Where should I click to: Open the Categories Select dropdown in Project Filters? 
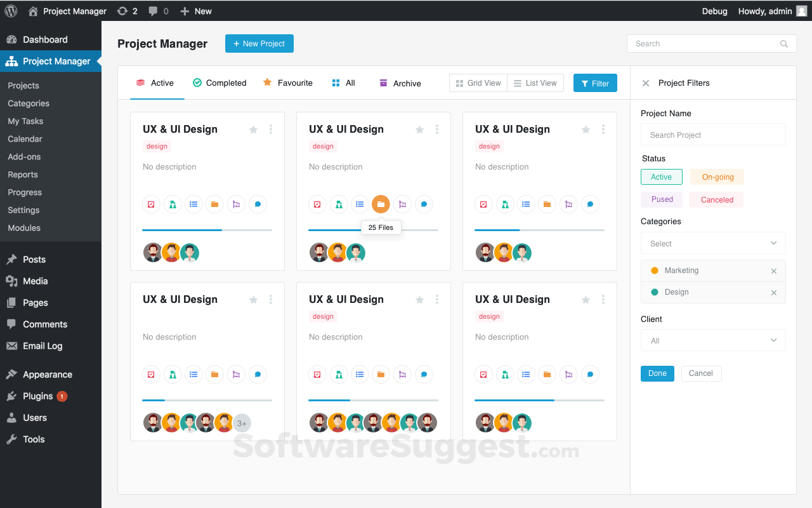pyautogui.click(x=713, y=243)
